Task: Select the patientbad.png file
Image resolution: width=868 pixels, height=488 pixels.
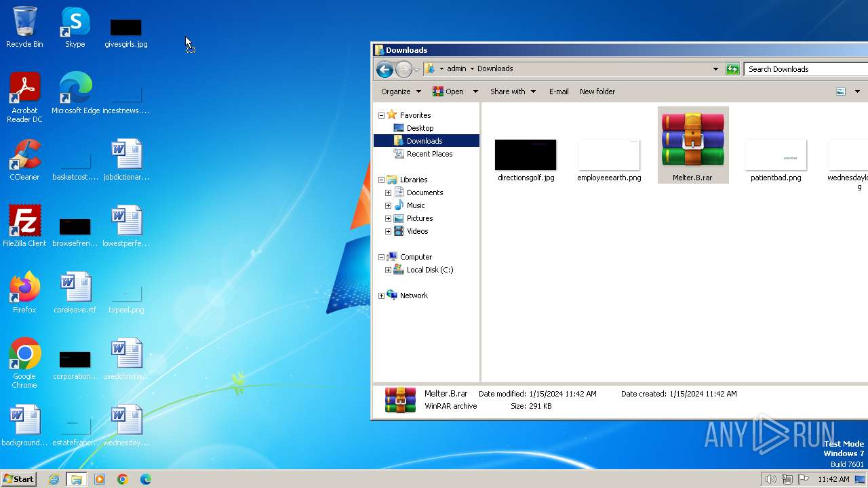Action: pyautogui.click(x=776, y=160)
